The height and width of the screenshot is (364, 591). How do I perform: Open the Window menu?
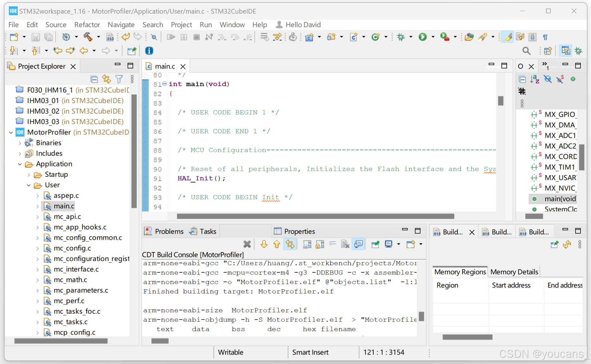[232, 25]
